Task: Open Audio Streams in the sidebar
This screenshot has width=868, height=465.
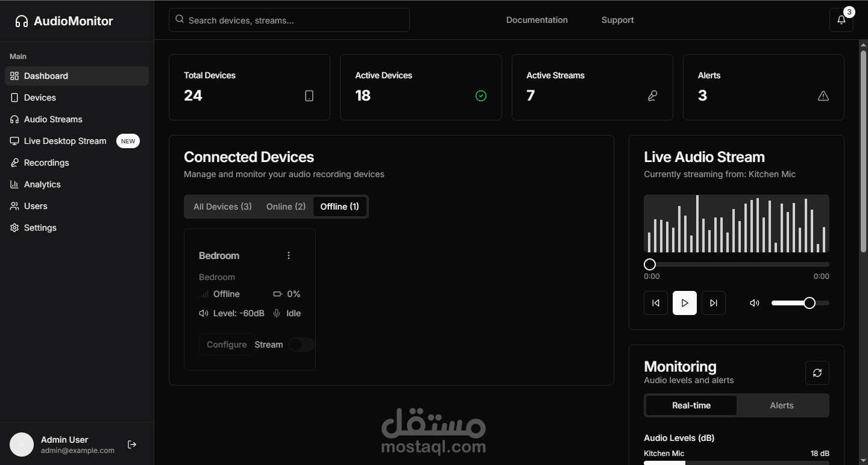Action: pyautogui.click(x=77, y=119)
